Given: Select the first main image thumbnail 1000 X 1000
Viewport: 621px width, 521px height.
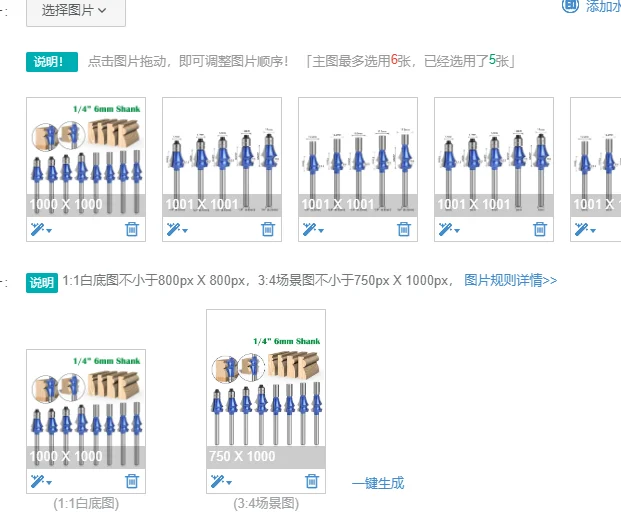Looking at the screenshot, I should click(86, 157).
